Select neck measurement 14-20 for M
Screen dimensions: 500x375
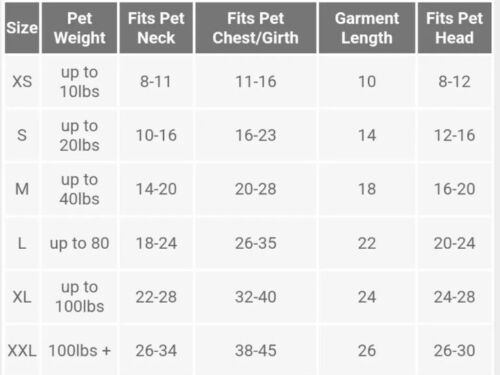click(x=156, y=189)
